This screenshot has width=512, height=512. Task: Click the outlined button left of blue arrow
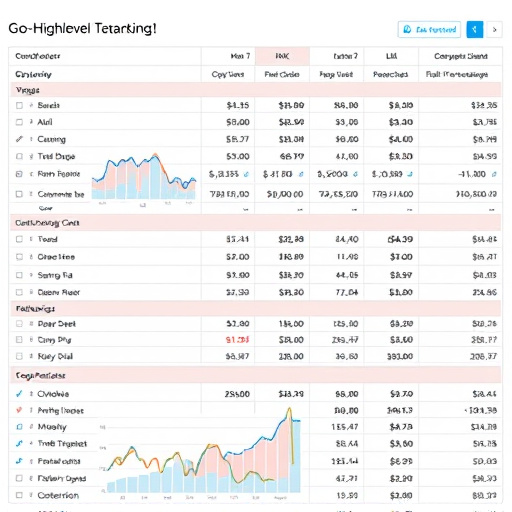coord(429,30)
